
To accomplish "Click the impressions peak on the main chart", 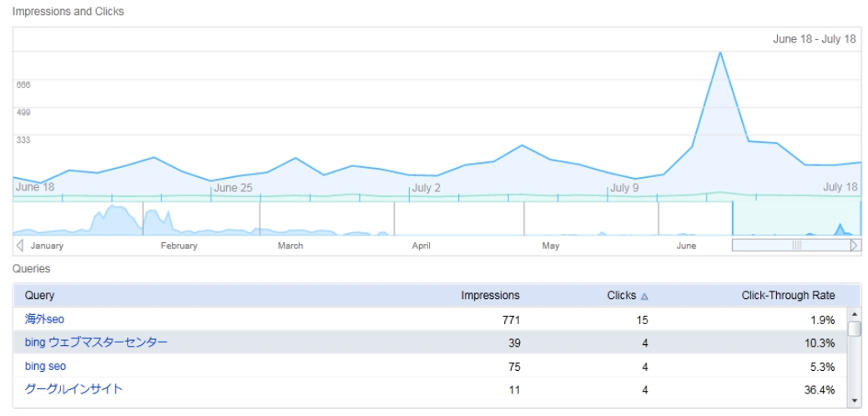I will pos(719,53).
